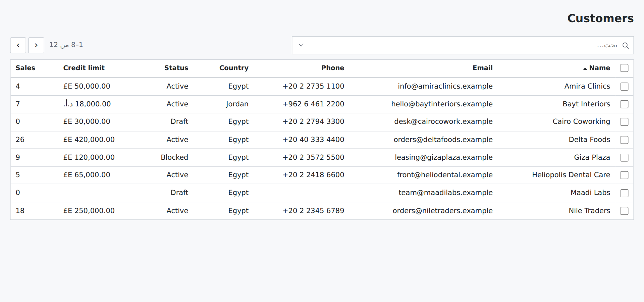Click the sales value 26
644x302 pixels.
[x=20, y=140]
